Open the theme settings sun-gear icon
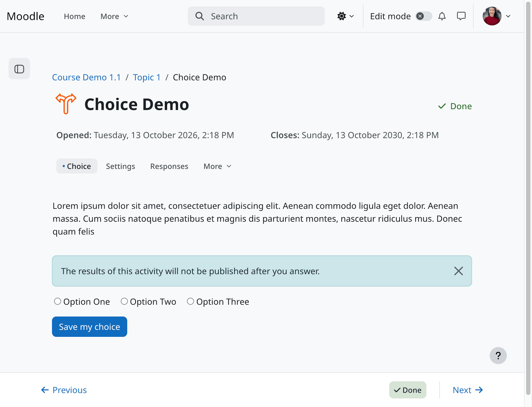 (342, 16)
